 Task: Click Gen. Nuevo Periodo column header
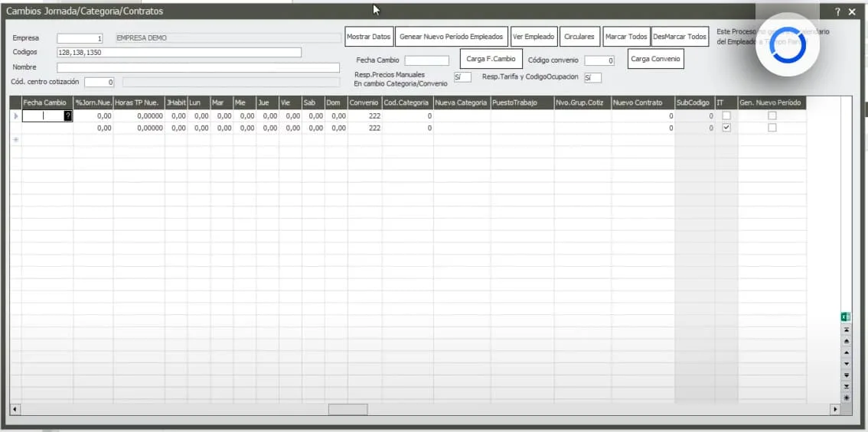pyautogui.click(x=772, y=102)
